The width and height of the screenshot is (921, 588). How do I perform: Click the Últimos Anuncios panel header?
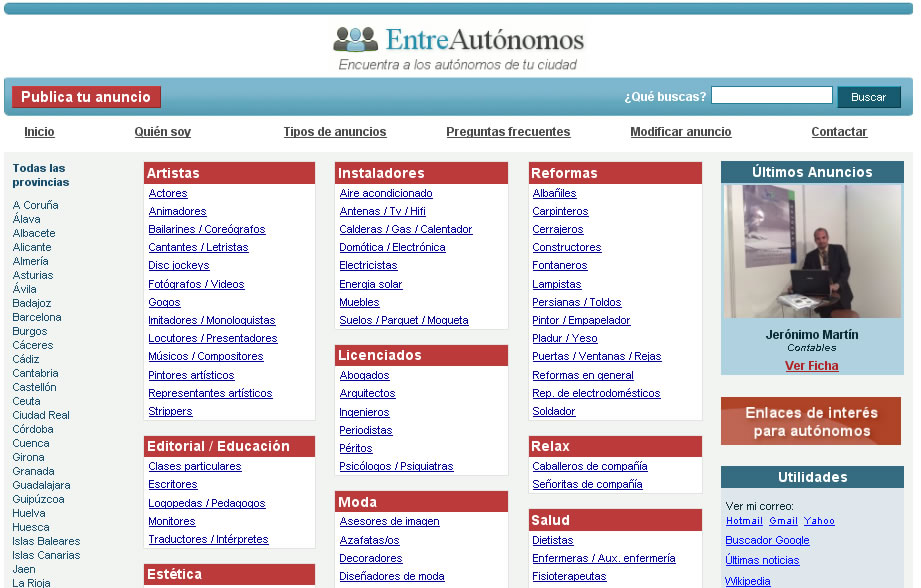click(812, 172)
